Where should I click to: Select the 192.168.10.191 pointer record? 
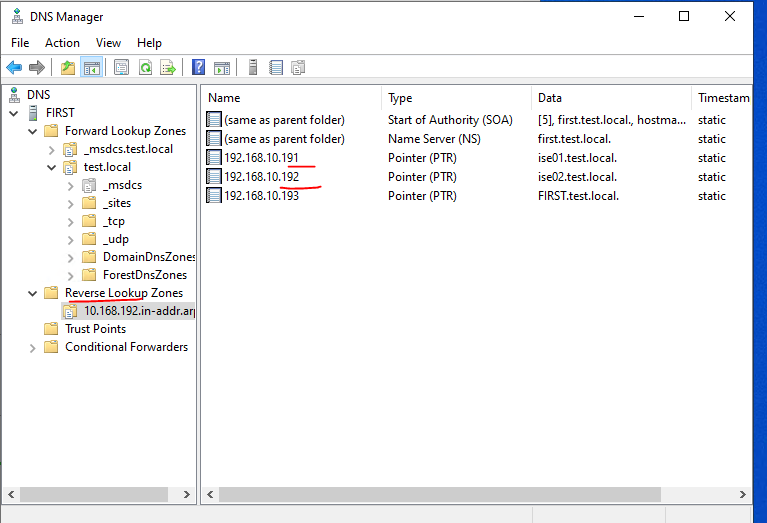coord(261,158)
